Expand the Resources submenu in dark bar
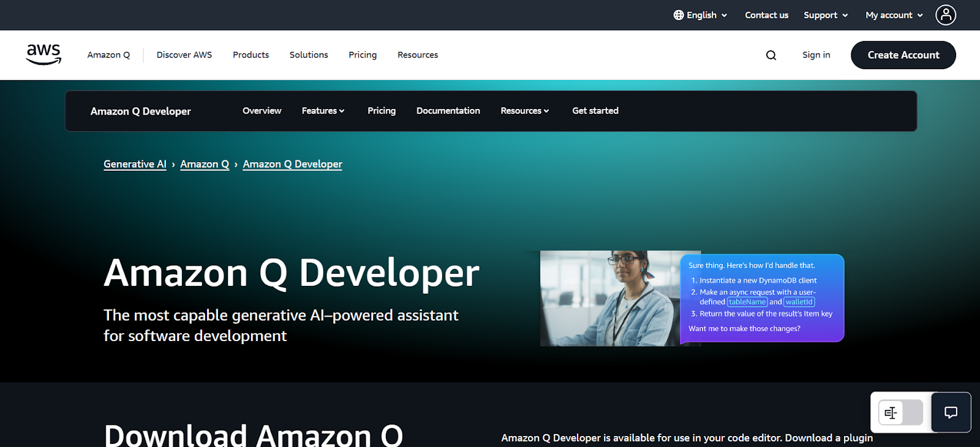Viewport: 980px width, 447px height. pos(524,111)
